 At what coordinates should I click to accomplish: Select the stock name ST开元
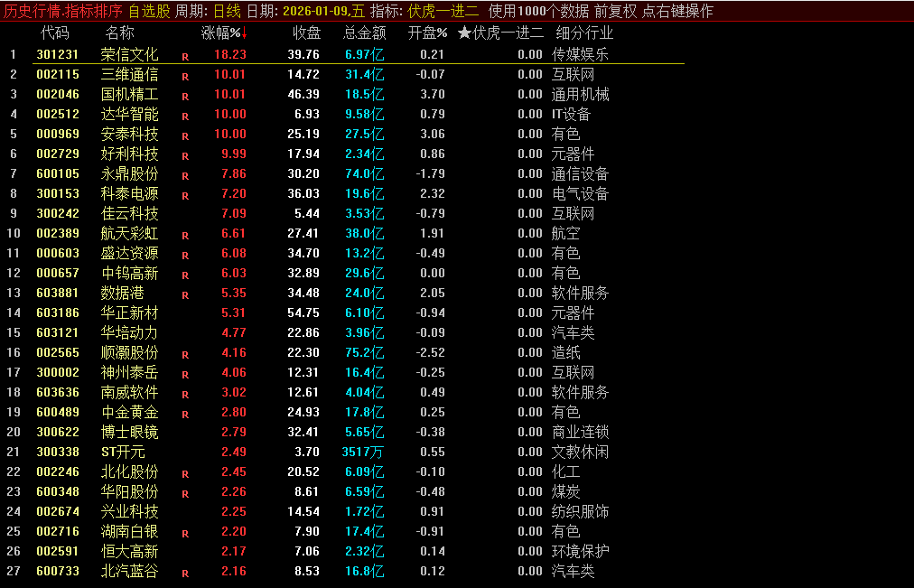[123, 452]
